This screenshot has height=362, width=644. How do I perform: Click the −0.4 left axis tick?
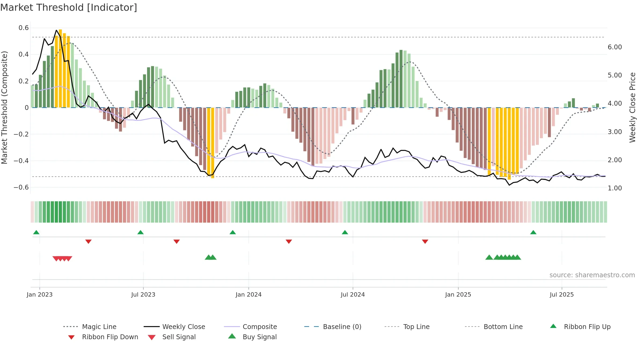tap(21, 161)
